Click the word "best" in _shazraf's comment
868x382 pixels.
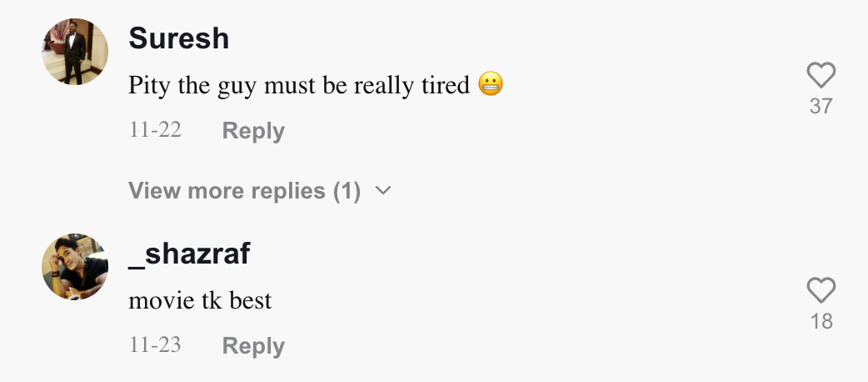point(251,300)
